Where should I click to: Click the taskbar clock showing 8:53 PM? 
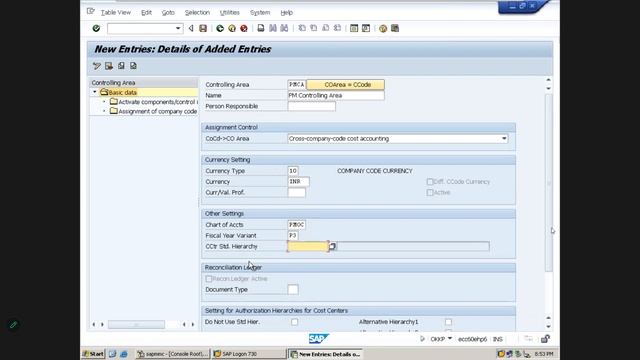point(544,354)
